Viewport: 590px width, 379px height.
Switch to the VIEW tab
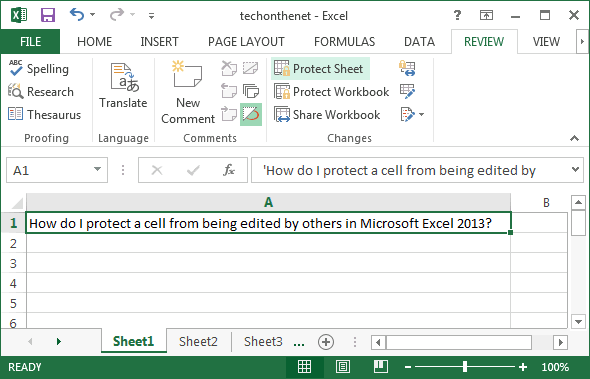pos(546,41)
